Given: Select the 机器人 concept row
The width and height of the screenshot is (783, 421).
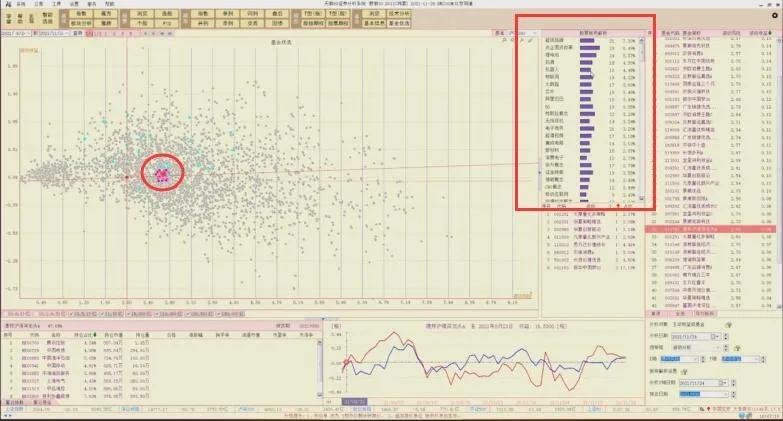Looking at the screenshot, I should (x=592, y=70).
